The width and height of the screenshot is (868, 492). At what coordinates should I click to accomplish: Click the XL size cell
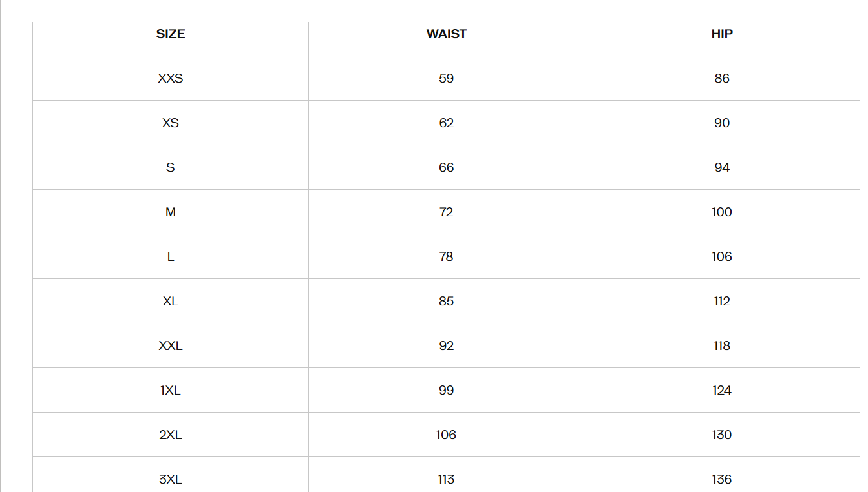pyautogui.click(x=171, y=302)
